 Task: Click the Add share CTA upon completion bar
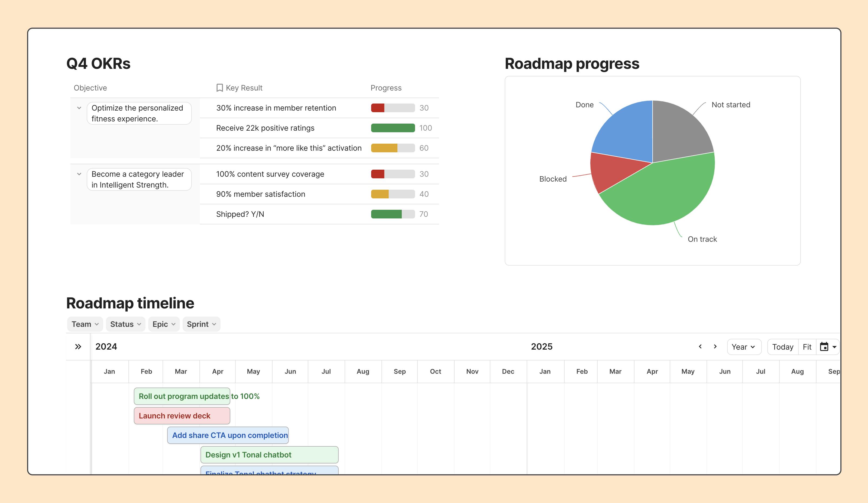[x=228, y=435]
